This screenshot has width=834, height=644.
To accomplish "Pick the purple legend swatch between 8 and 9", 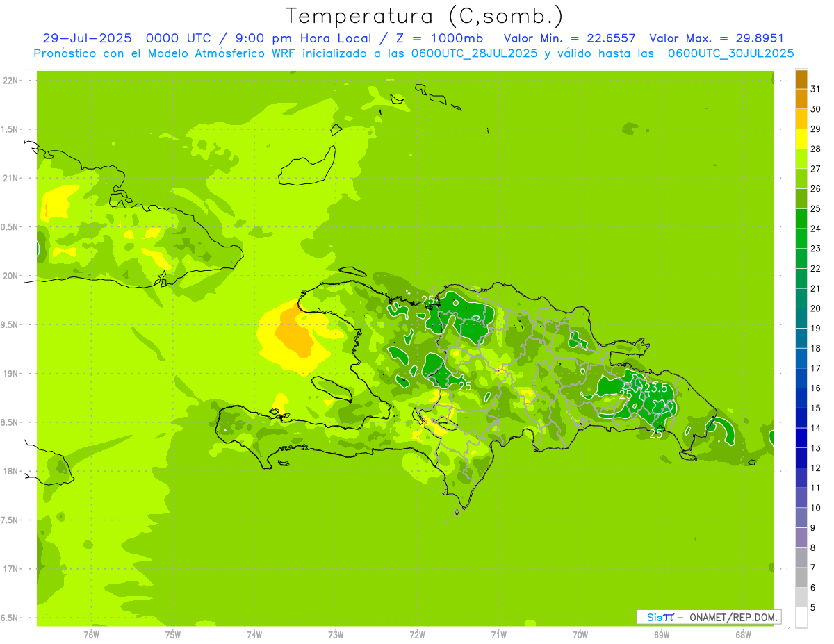I will [x=801, y=538].
